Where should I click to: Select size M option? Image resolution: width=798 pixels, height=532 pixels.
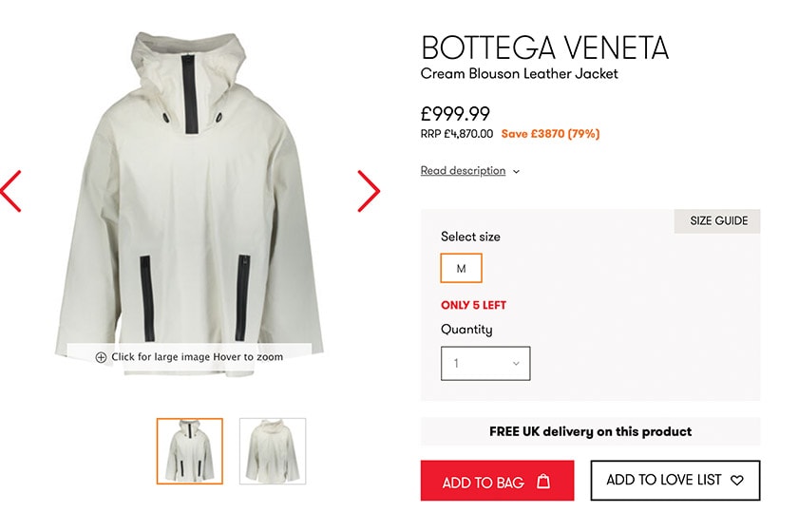click(461, 268)
